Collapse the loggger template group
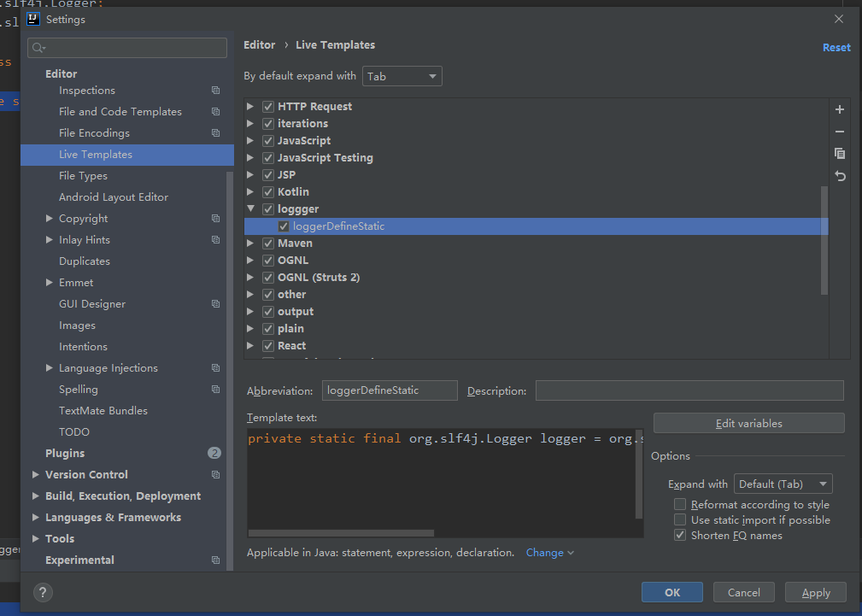Viewport: 862px width, 616px height. coord(250,209)
